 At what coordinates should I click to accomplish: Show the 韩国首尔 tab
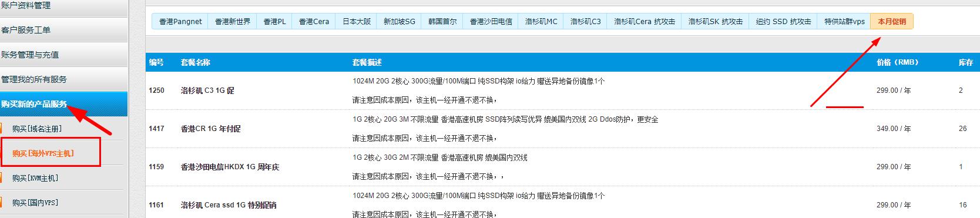pyautogui.click(x=442, y=21)
